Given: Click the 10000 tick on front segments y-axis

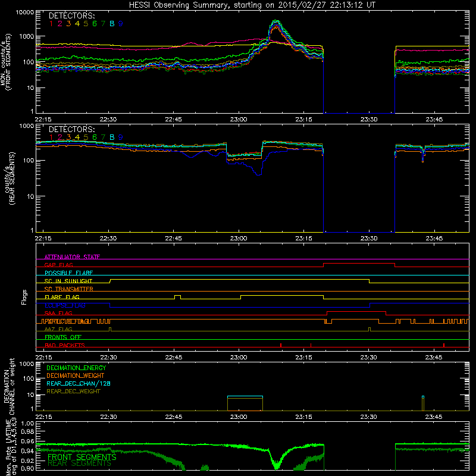Looking at the screenshot, I should (x=25, y=12).
